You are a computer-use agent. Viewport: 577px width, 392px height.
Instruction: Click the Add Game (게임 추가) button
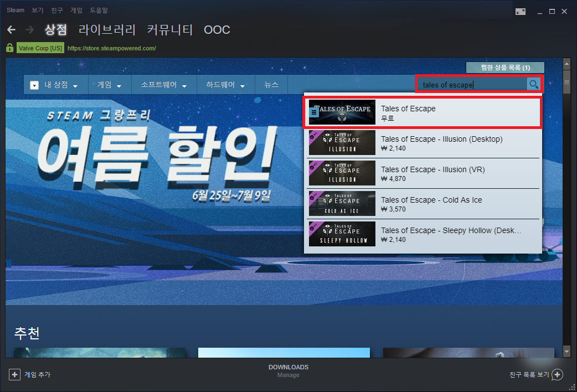click(x=29, y=375)
